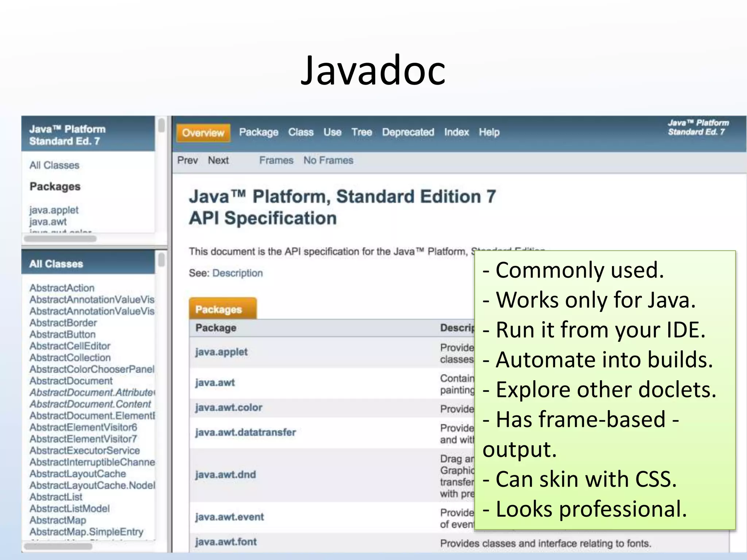Switch to No Frames view
The image size is (747, 560).
[328, 160]
